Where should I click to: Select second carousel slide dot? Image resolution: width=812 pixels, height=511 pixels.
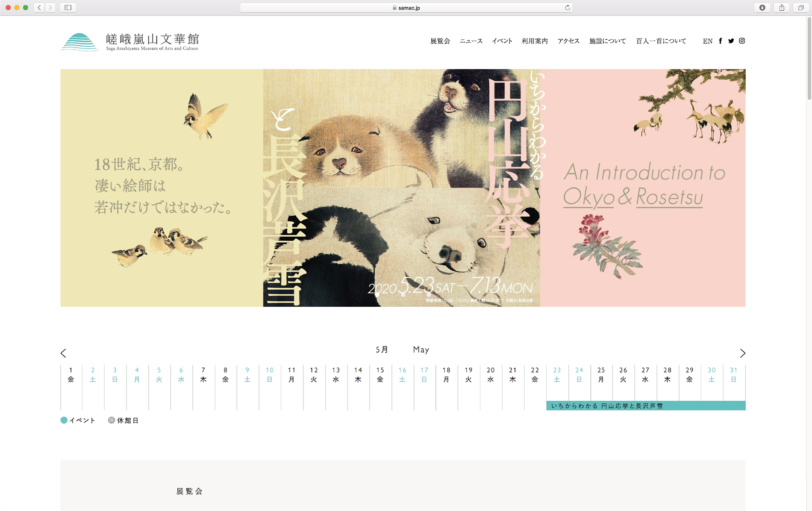403,294
